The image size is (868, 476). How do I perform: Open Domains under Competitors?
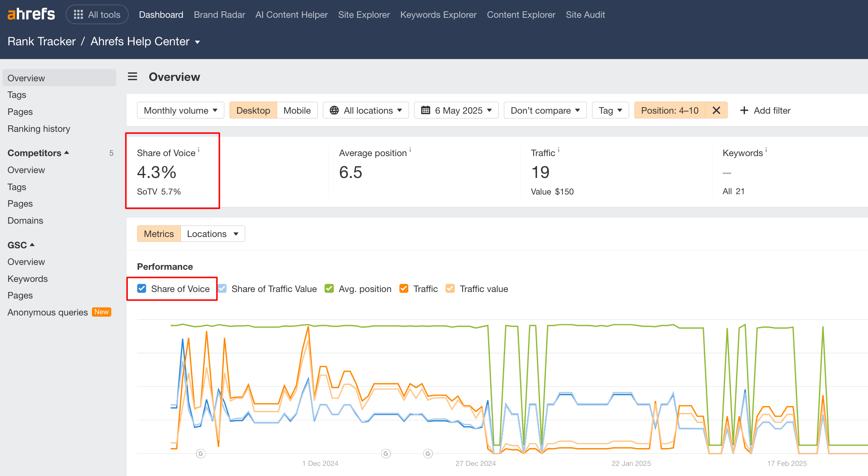point(25,220)
